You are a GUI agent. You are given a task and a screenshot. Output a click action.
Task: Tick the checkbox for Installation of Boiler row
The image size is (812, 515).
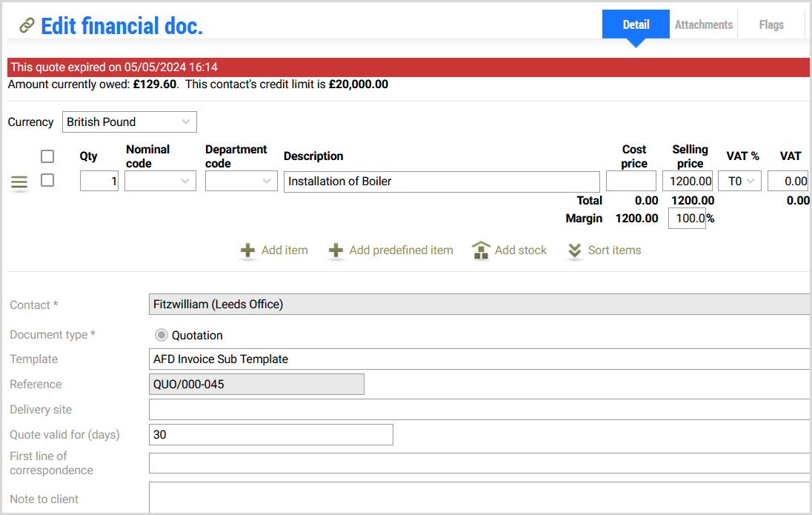point(47,180)
